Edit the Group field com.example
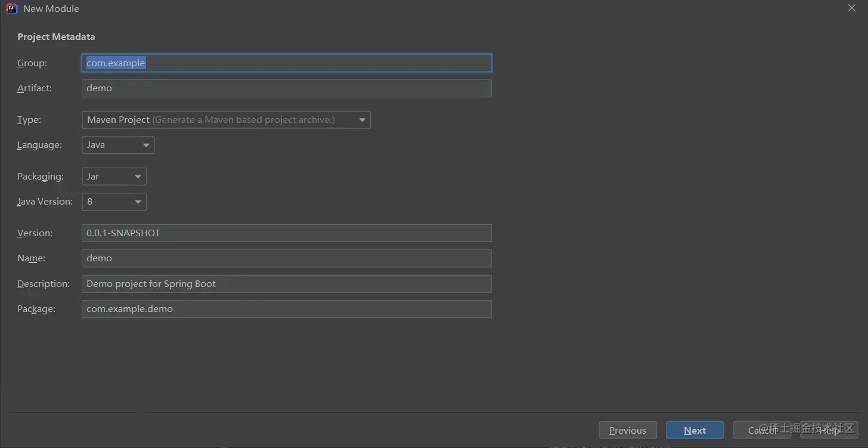 tap(286, 63)
